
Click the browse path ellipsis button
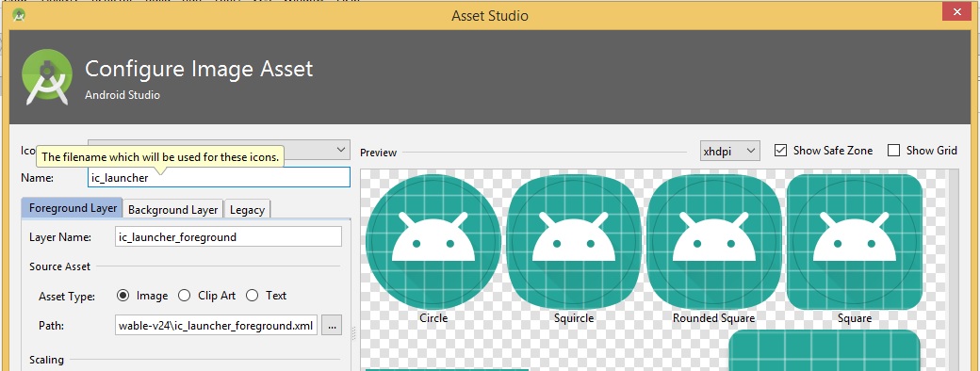click(332, 326)
